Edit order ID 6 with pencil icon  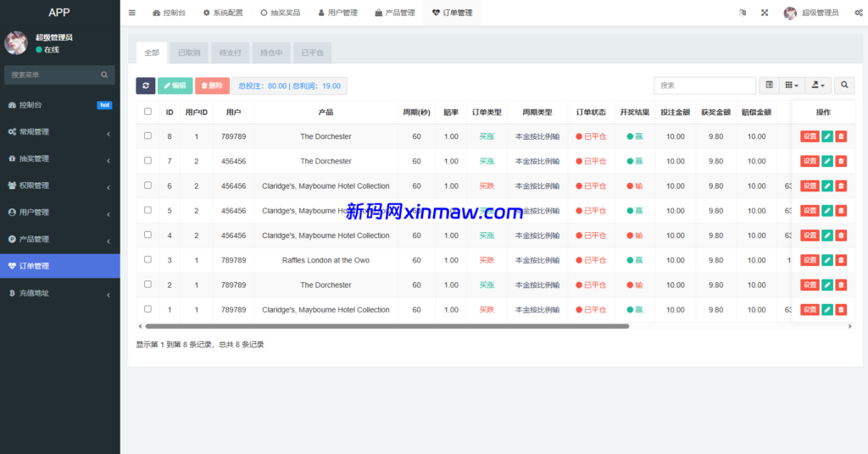(x=827, y=185)
